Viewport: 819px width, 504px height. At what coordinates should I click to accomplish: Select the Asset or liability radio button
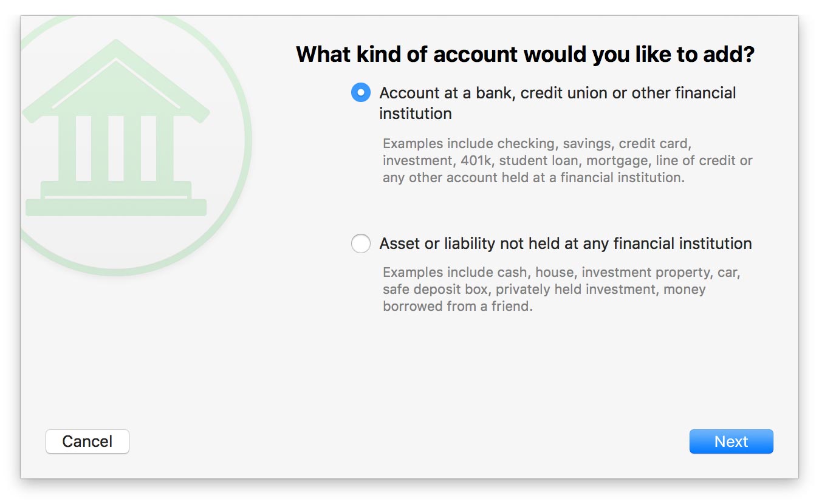361,243
